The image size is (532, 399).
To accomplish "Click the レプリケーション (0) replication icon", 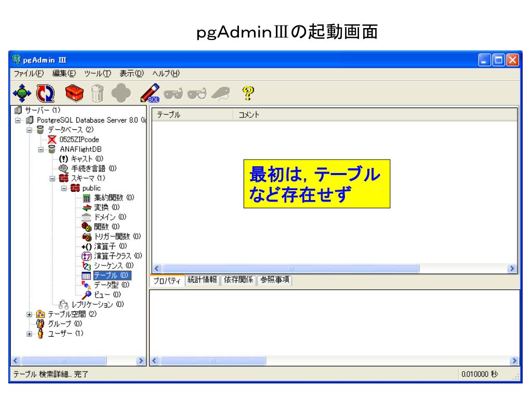I will click(x=63, y=304).
